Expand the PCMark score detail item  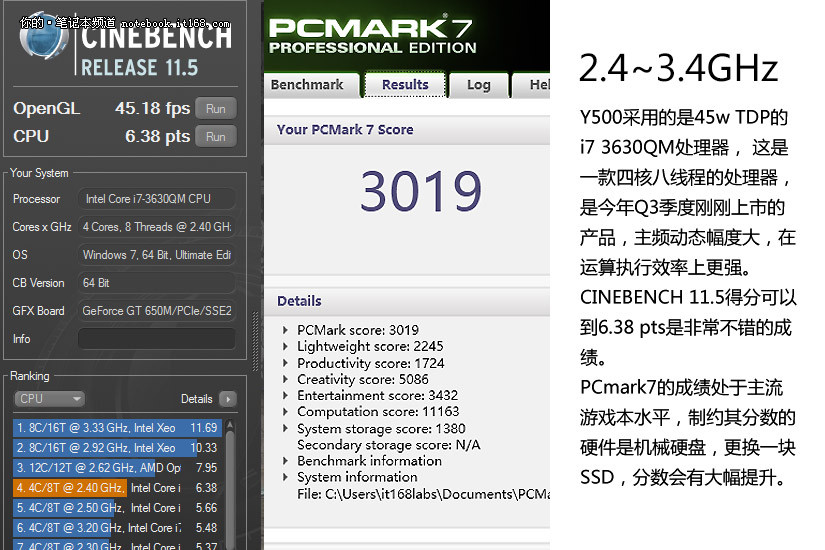tap(285, 330)
